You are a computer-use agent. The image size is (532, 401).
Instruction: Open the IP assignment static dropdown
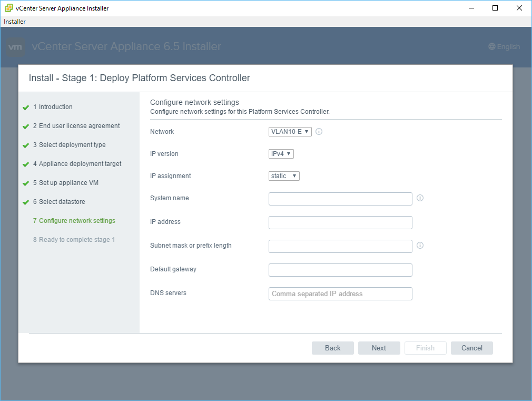[284, 176]
